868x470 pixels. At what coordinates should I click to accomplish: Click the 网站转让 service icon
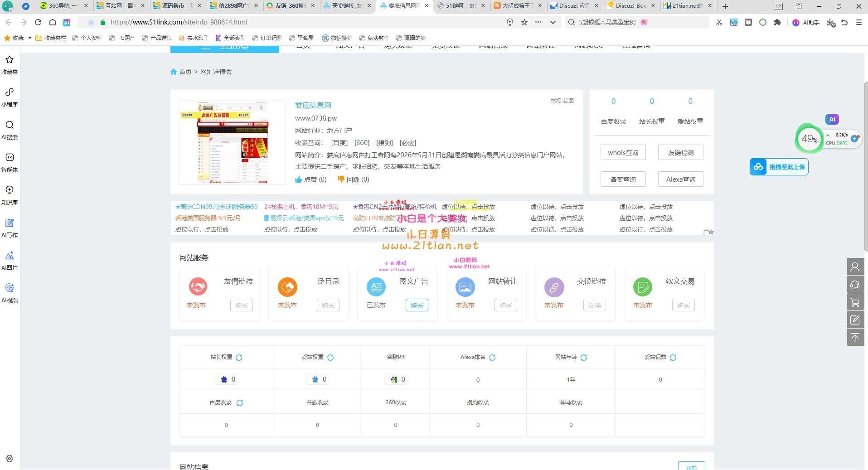[465, 287]
